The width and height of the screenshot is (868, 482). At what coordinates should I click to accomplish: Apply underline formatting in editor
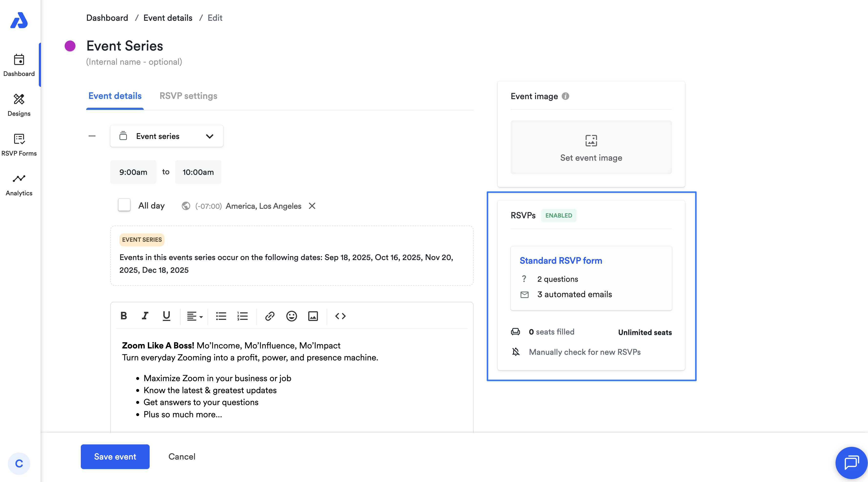[x=166, y=316]
